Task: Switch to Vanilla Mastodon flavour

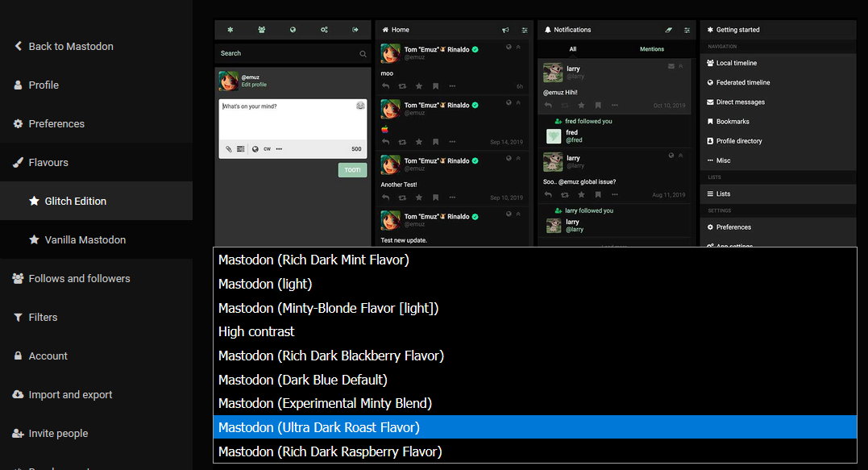Action: click(77, 240)
